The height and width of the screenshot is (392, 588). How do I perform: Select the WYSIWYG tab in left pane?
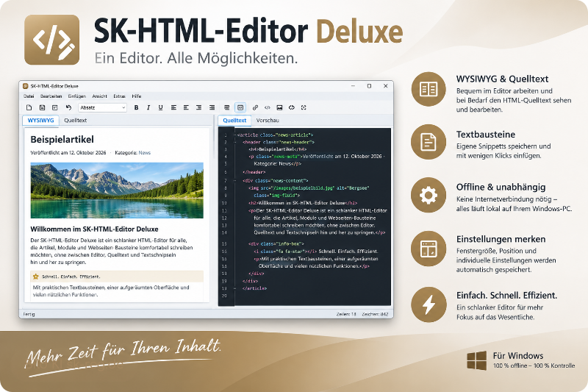tap(41, 121)
